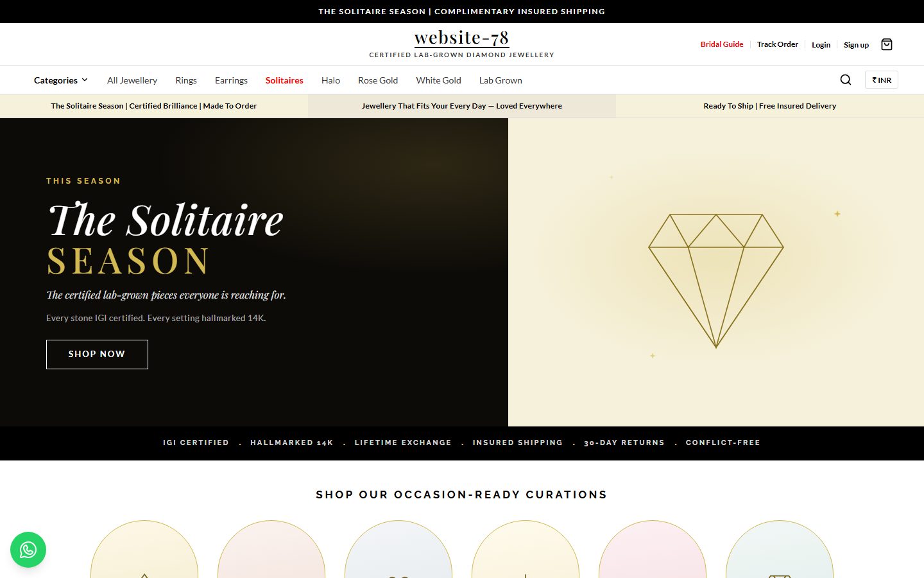The height and width of the screenshot is (578, 924).
Task: Open the Bridal Guide link
Action: 722,44
